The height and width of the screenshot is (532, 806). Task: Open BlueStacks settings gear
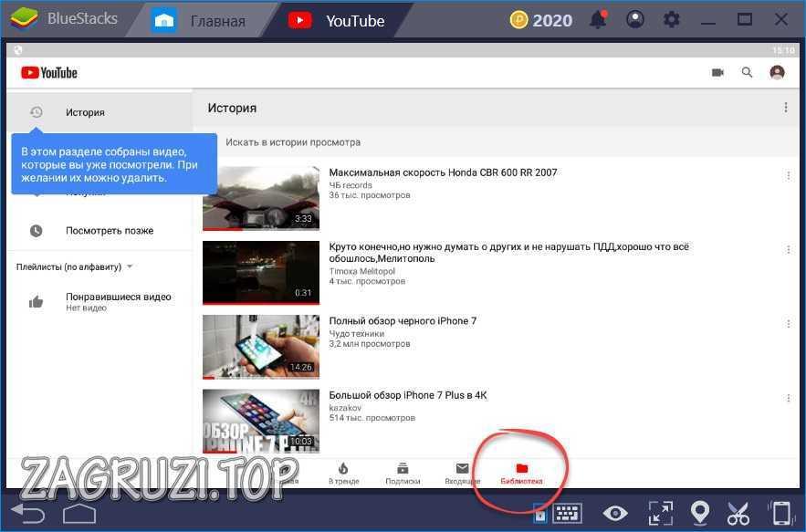coord(671,19)
